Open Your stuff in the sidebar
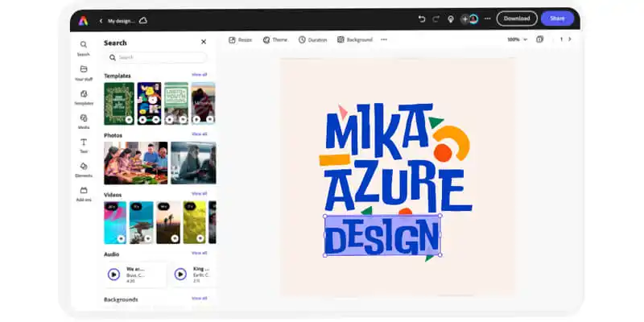This screenshot has width=644, height=322. pyautogui.click(x=84, y=72)
